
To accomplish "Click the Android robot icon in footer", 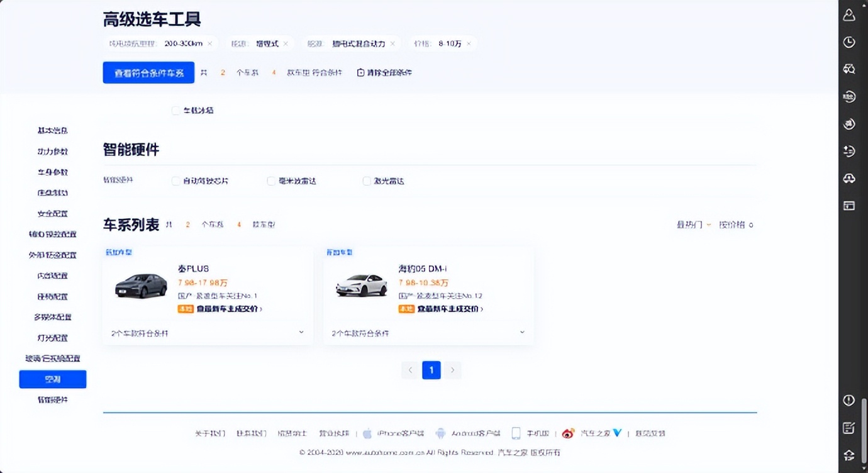I will pyautogui.click(x=440, y=433).
